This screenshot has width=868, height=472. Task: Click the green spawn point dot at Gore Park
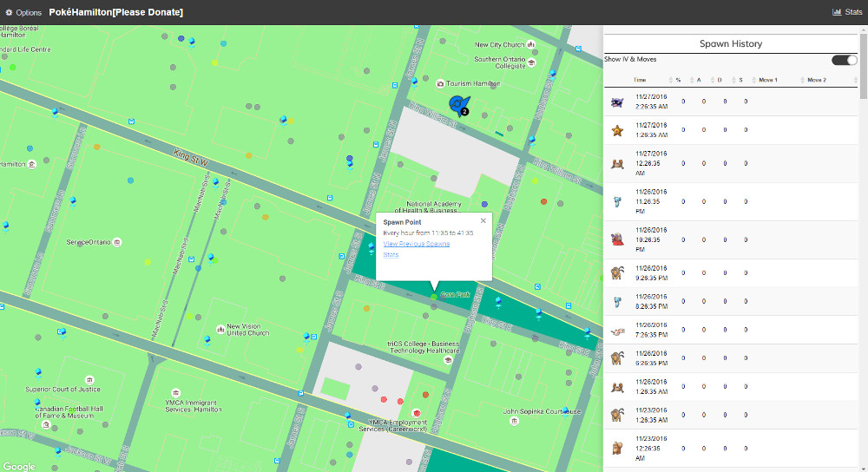pyautogui.click(x=434, y=297)
